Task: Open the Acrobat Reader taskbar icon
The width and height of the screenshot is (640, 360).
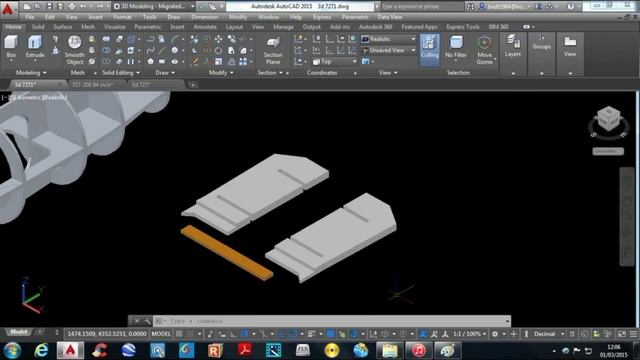Action: [x=244, y=350]
